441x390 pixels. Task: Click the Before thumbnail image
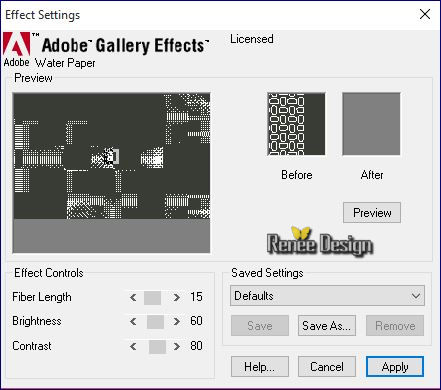296,124
